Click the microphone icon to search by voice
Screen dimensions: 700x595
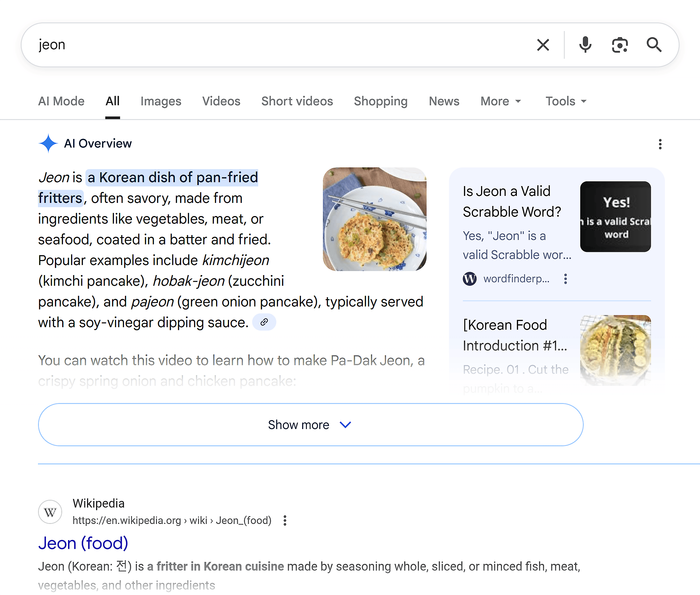pyautogui.click(x=585, y=44)
